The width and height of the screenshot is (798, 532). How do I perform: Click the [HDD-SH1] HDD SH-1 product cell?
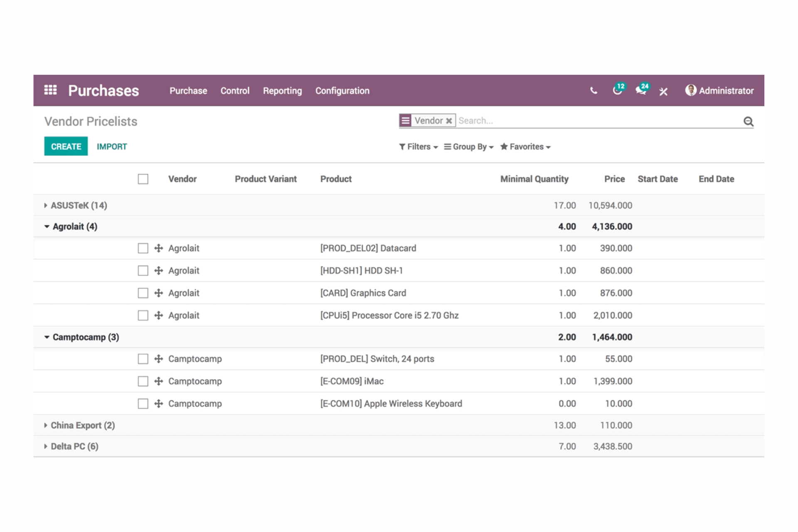tap(361, 271)
